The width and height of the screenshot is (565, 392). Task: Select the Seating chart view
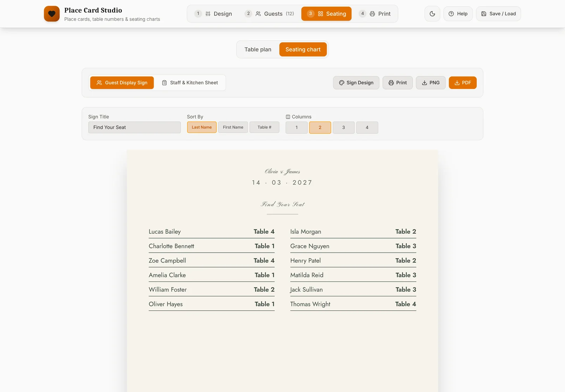[303, 49]
